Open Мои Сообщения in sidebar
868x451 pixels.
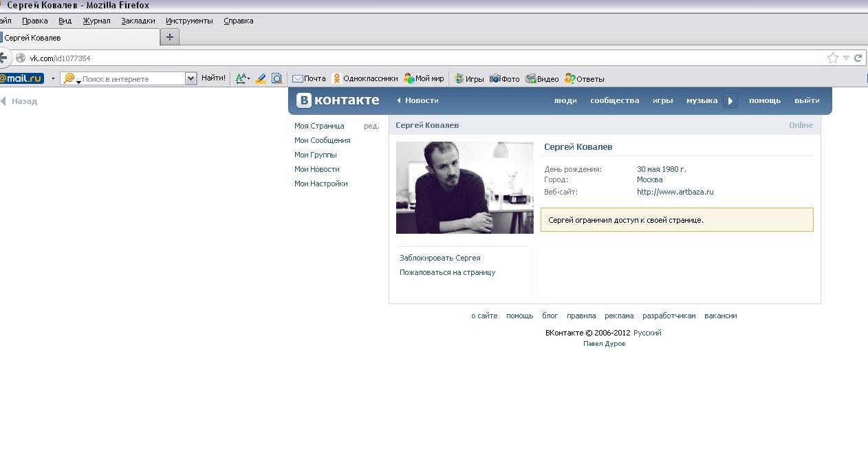click(x=323, y=140)
